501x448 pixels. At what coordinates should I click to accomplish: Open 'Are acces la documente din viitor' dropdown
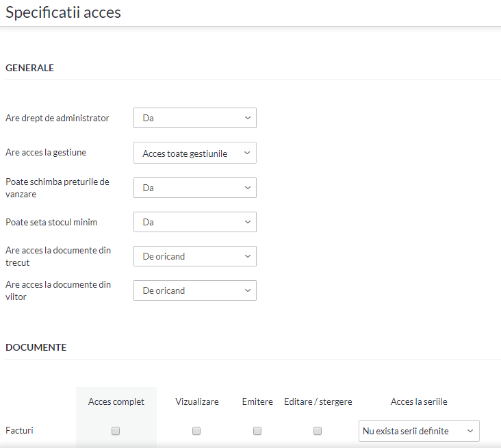195,290
